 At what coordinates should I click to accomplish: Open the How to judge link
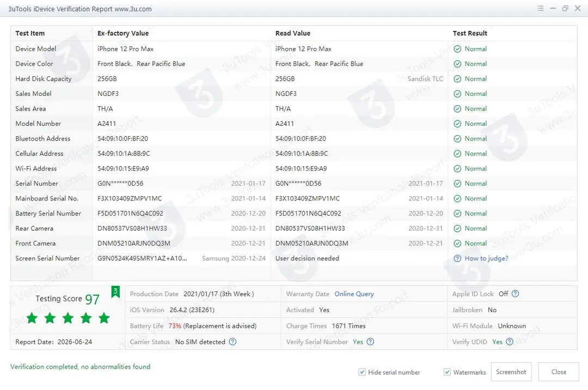click(486, 258)
